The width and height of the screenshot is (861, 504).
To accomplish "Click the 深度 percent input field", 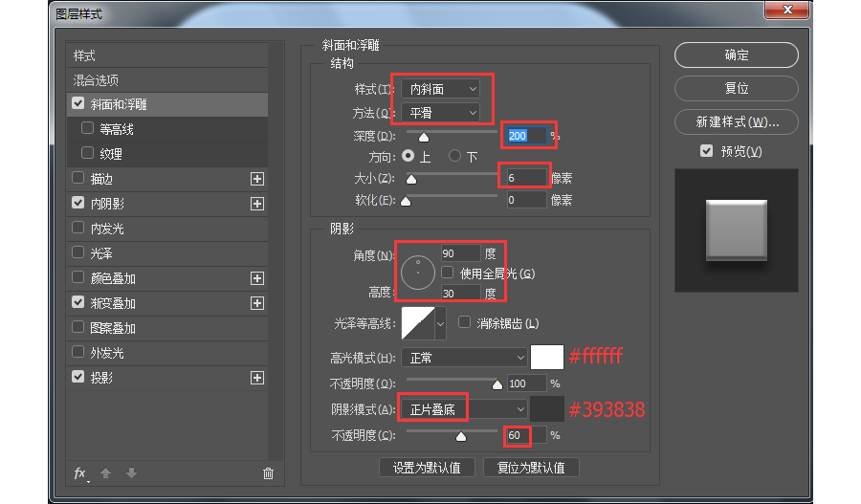I will tap(526, 136).
